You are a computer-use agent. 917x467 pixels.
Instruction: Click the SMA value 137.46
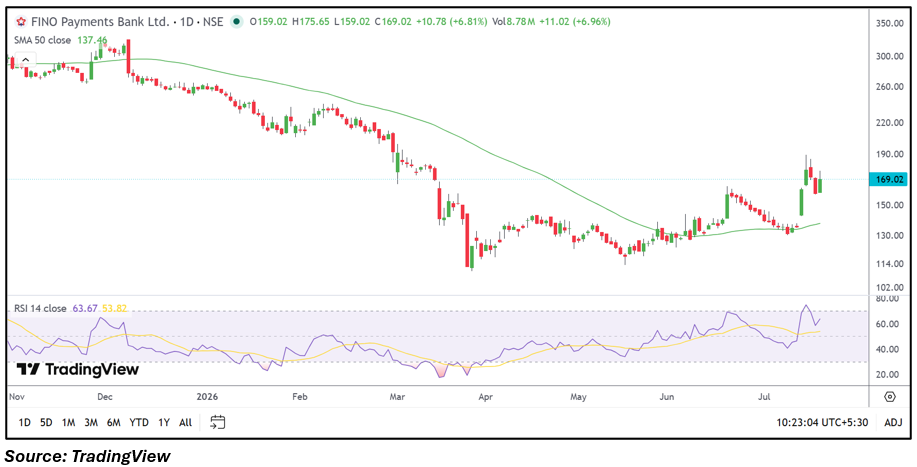[x=92, y=40]
